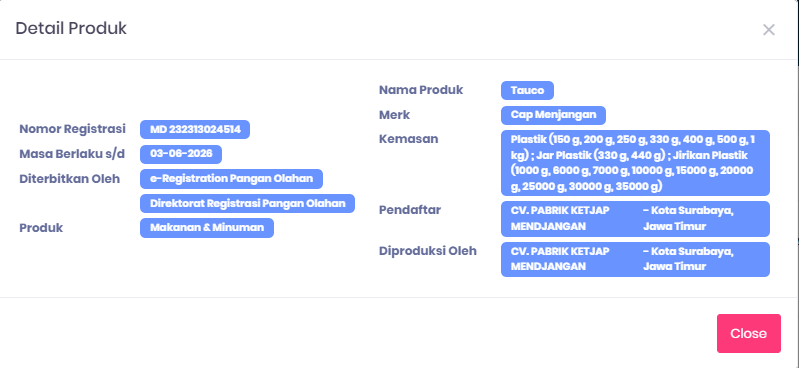The height and width of the screenshot is (368, 799).
Task: Select Direktorat Registrasi Pangan Olahan badge
Action: 248,203
